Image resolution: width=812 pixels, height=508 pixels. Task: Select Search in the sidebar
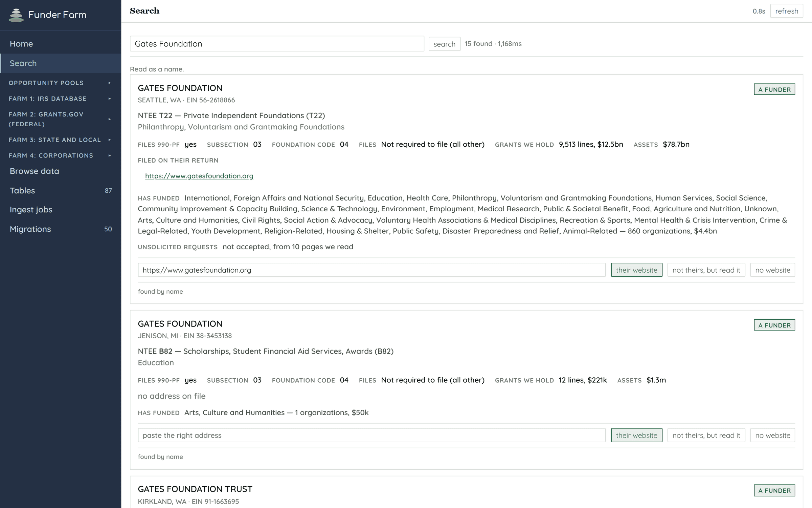click(61, 63)
